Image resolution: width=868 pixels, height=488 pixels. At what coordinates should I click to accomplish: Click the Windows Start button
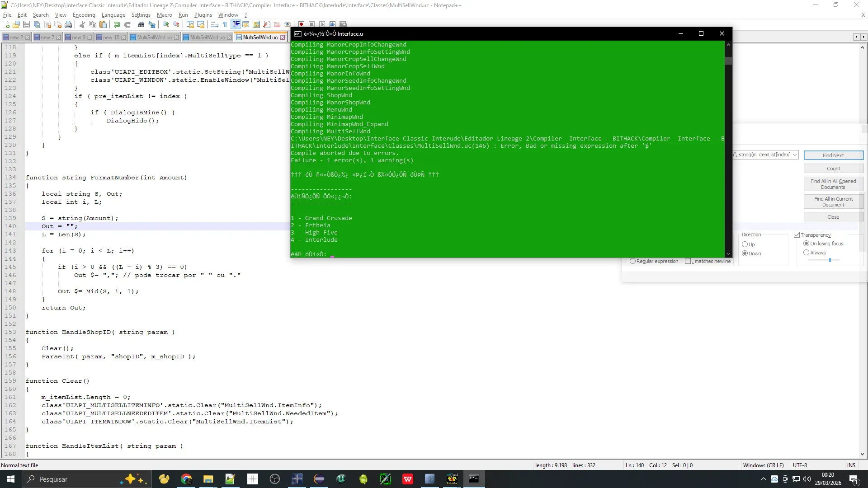(x=11, y=479)
